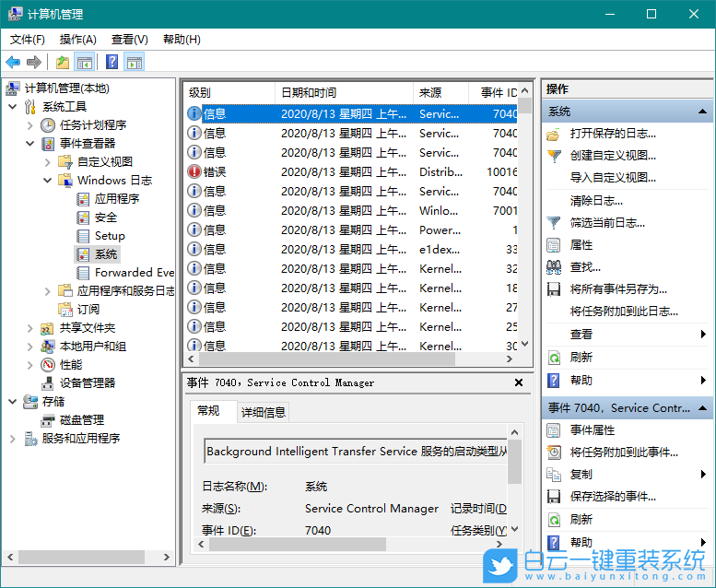
Task: Click the 将任务附加到此事件 clock icon
Action: tap(554, 453)
